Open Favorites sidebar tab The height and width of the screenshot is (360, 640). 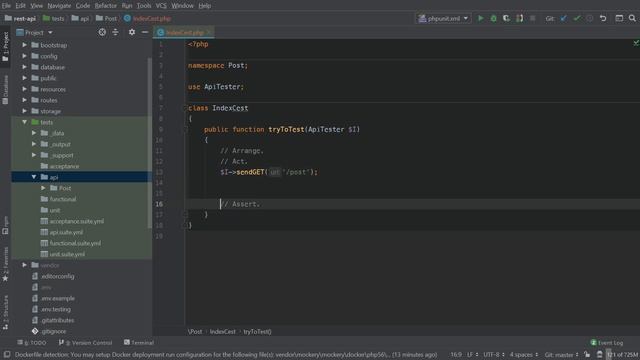[5, 264]
